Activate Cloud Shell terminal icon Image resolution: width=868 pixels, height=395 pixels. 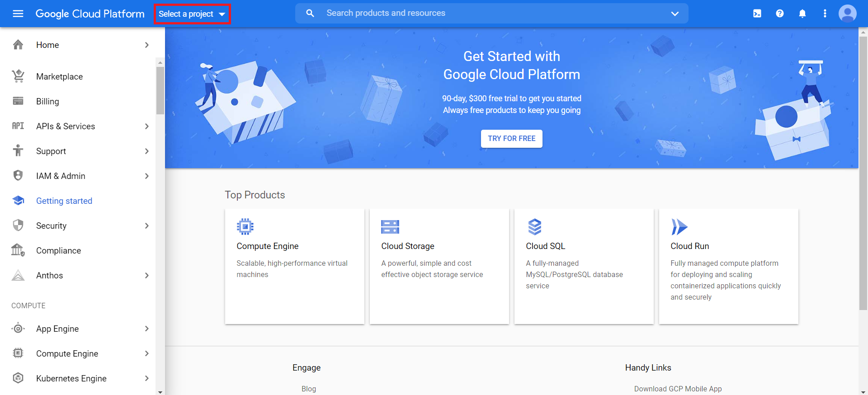(x=757, y=14)
